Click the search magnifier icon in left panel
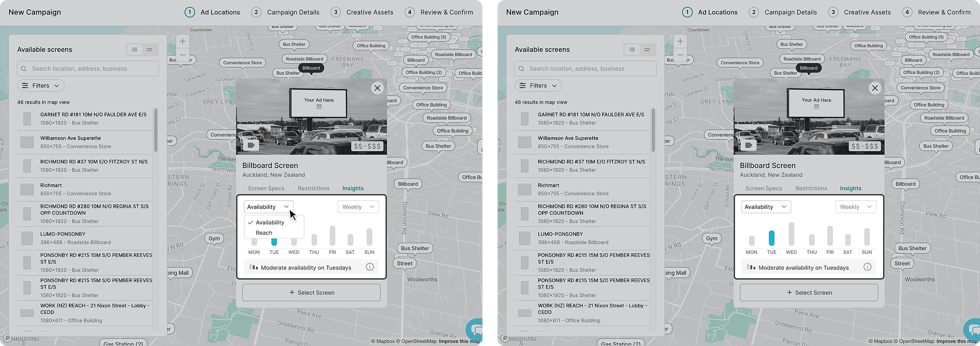980x346 pixels. 24,69
